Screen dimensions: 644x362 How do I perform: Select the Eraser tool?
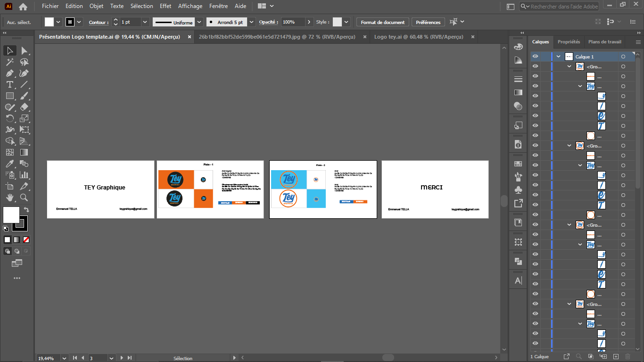(x=24, y=107)
